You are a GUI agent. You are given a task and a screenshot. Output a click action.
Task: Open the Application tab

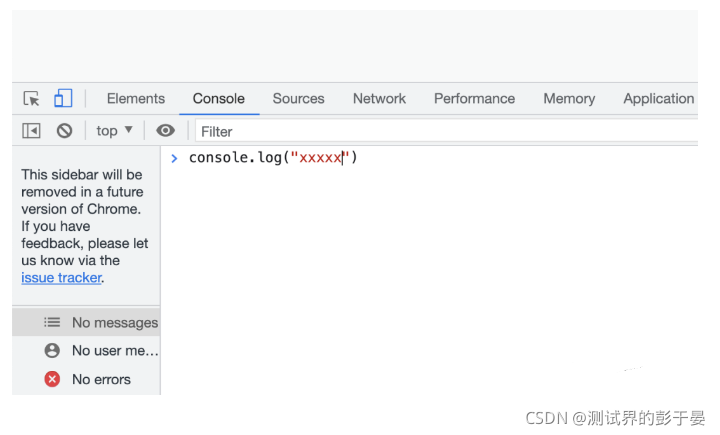[658, 98]
